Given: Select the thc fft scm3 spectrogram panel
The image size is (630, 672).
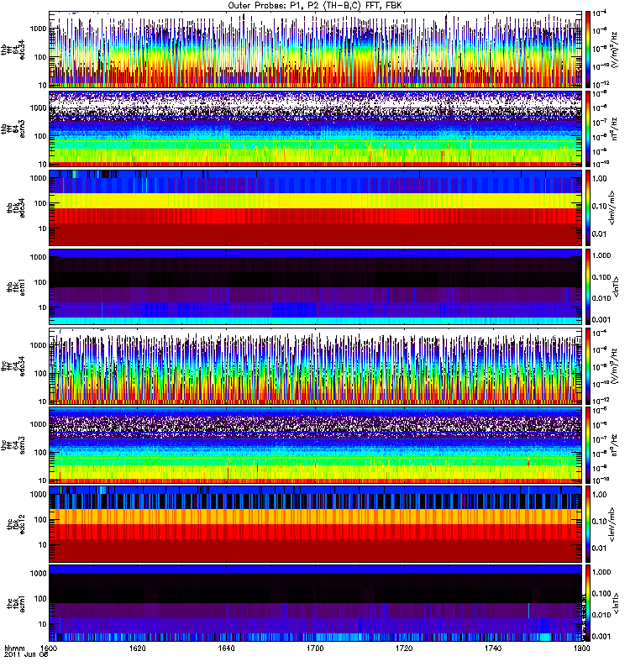Looking at the screenshot, I should click(316, 444).
